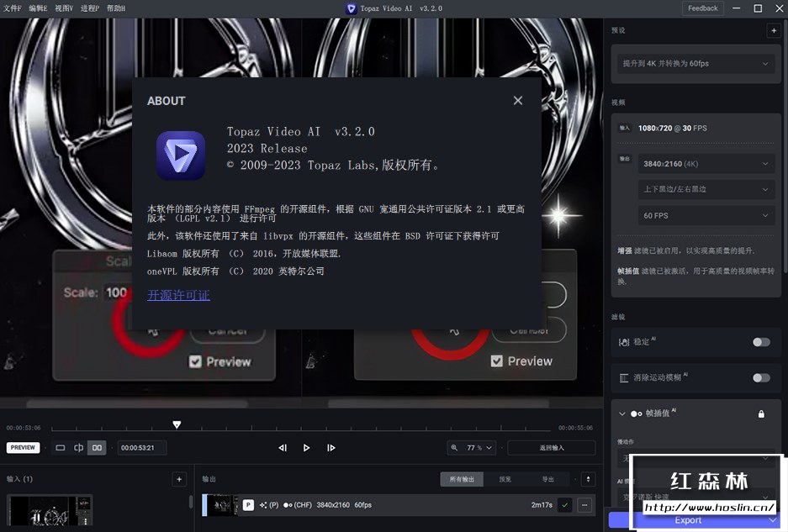The image size is (788, 532).
Task: Click the Topaz Video AI logo in About dialog
Action: [x=181, y=155]
